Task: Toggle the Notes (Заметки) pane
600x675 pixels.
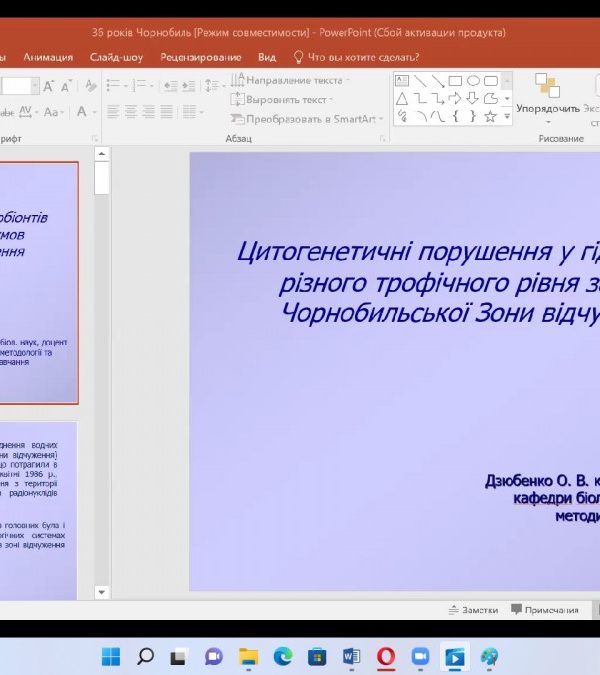Action: 473,609
